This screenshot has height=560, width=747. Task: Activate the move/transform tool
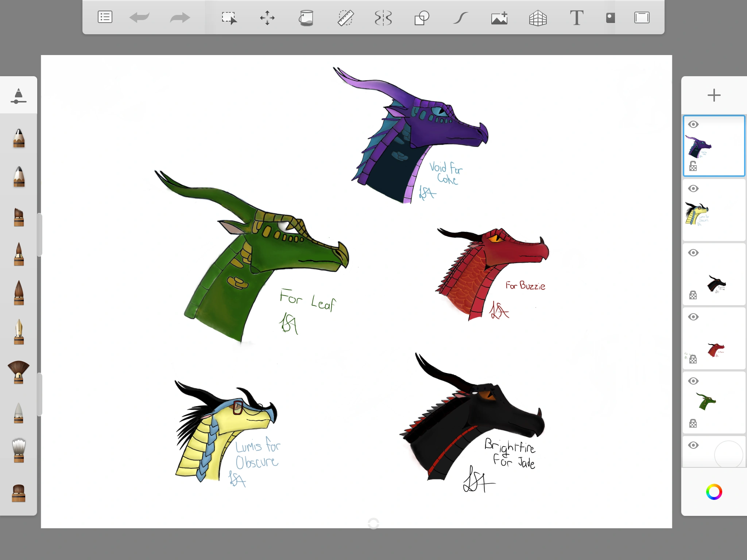click(x=267, y=17)
